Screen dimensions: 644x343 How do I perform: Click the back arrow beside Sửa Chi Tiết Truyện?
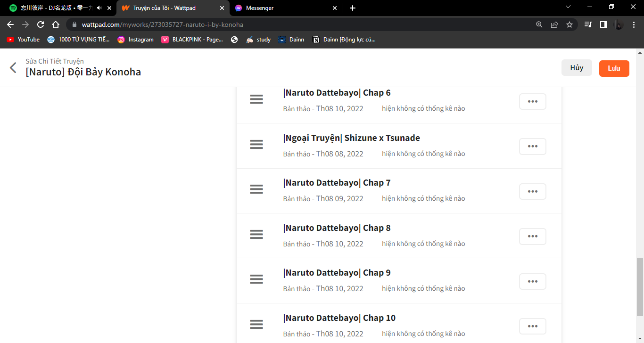pyautogui.click(x=13, y=68)
